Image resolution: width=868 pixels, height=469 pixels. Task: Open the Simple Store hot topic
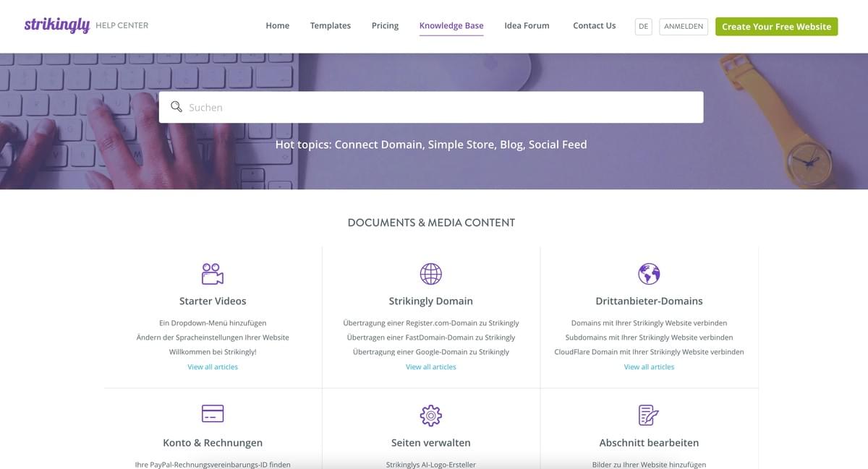pos(462,145)
